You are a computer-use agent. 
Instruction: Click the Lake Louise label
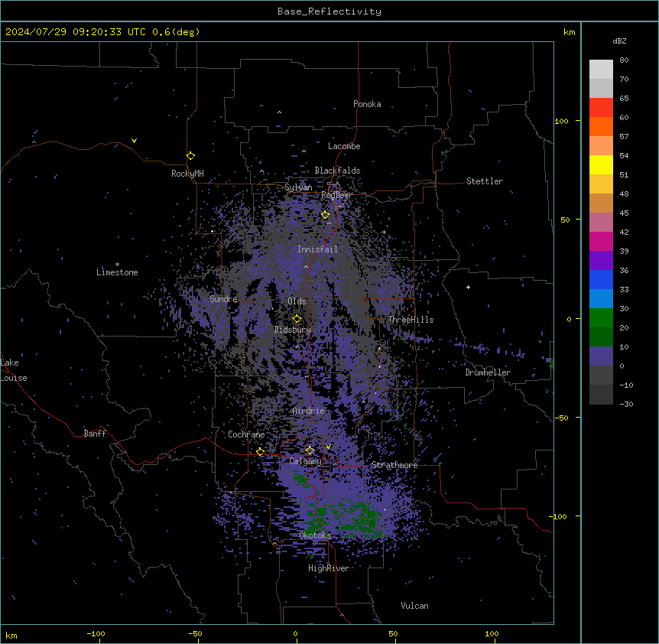click(14, 370)
